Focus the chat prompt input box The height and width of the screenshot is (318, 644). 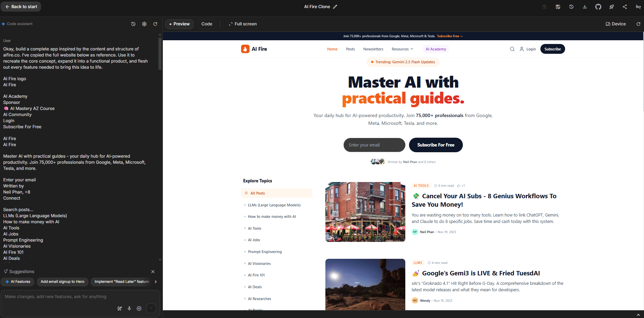click(x=80, y=297)
